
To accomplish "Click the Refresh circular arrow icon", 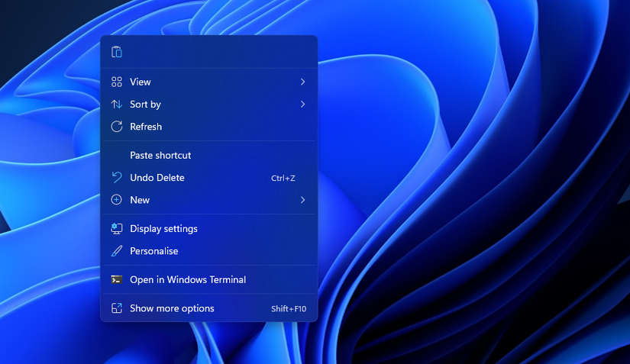I will [117, 127].
